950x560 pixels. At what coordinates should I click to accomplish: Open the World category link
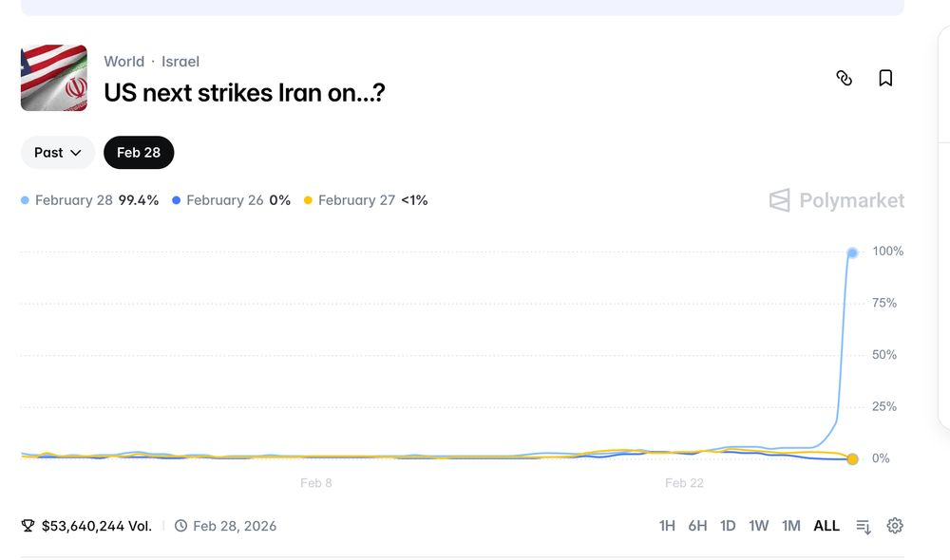point(124,62)
